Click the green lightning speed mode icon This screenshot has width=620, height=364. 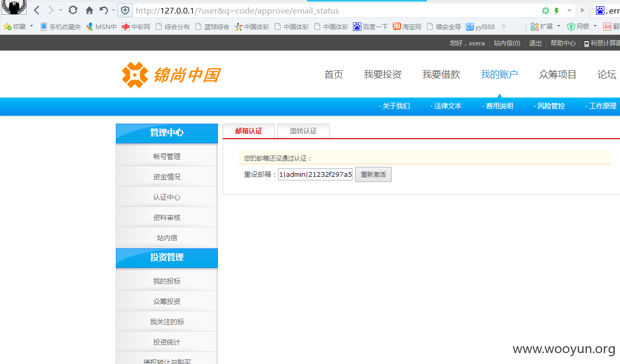tap(556, 10)
